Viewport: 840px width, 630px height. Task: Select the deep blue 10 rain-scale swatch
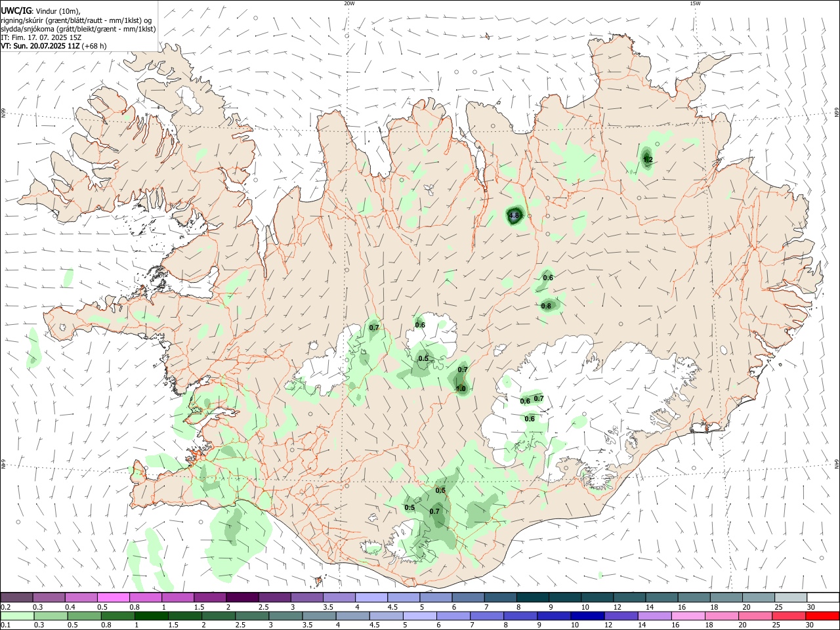(587, 616)
